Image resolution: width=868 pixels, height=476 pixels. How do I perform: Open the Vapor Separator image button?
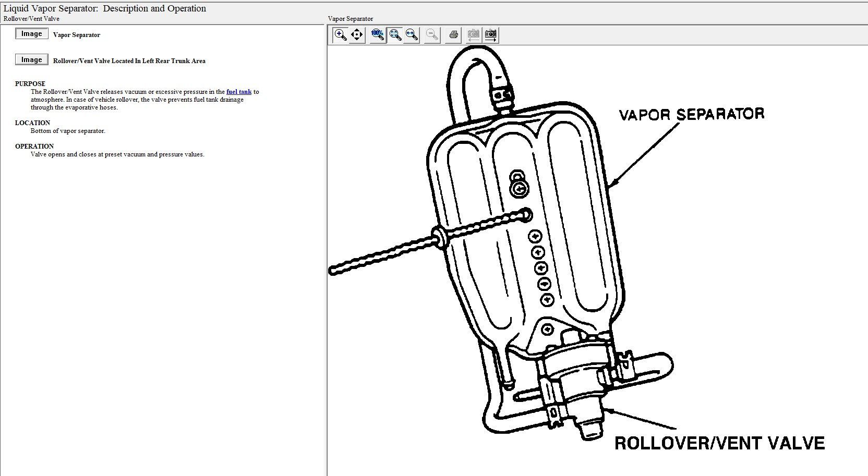coord(31,34)
